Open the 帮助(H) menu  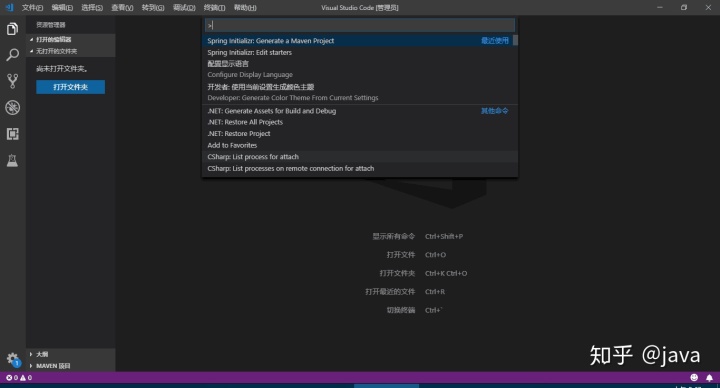coord(245,7)
